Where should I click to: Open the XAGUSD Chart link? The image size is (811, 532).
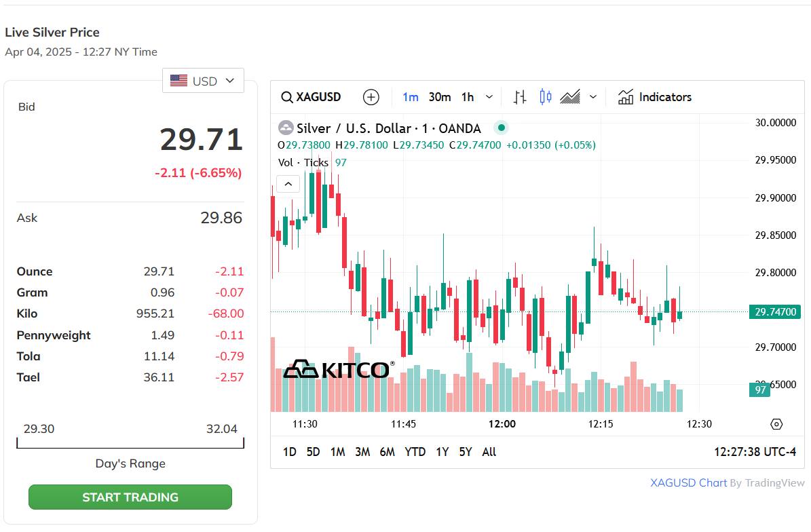tap(688, 483)
